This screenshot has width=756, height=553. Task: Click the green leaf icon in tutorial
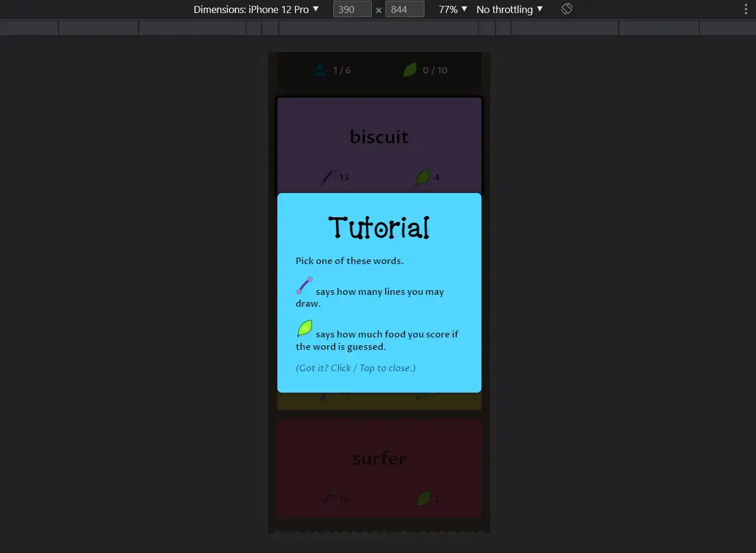point(304,329)
